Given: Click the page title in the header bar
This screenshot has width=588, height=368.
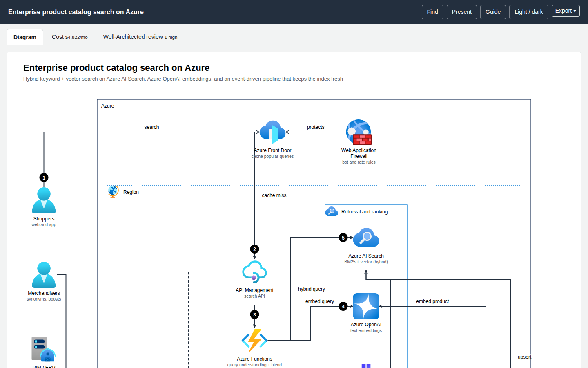Looking at the screenshot, I should point(76,12).
